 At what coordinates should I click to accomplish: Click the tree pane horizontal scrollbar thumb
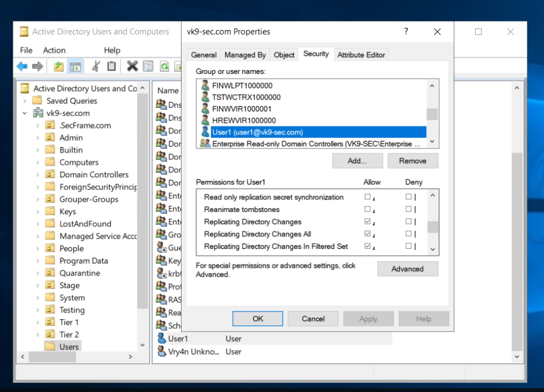52,356
